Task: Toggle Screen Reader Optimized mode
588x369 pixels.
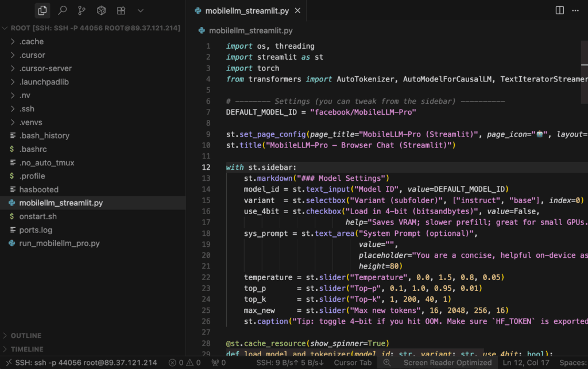Action: pyautogui.click(x=447, y=363)
